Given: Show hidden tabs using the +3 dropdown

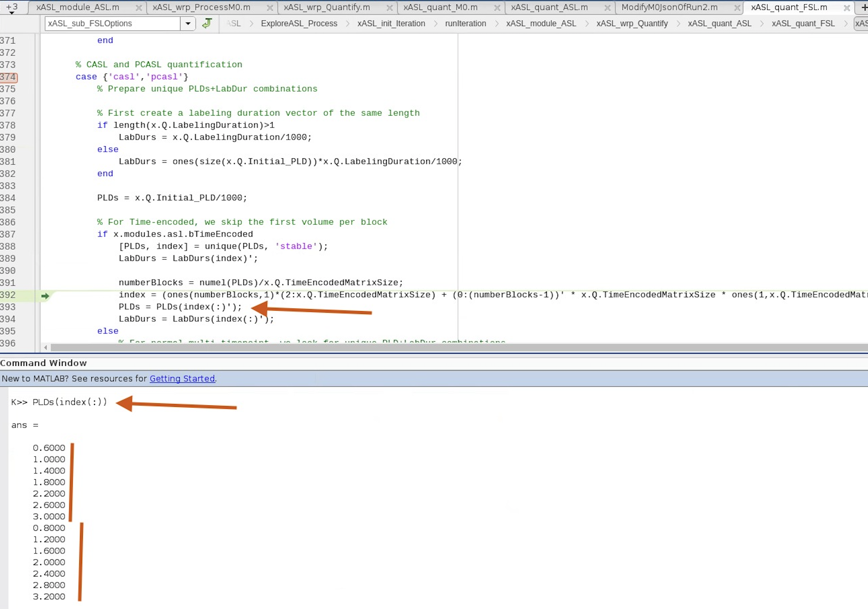Looking at the screenshot, I should [12, 7].
